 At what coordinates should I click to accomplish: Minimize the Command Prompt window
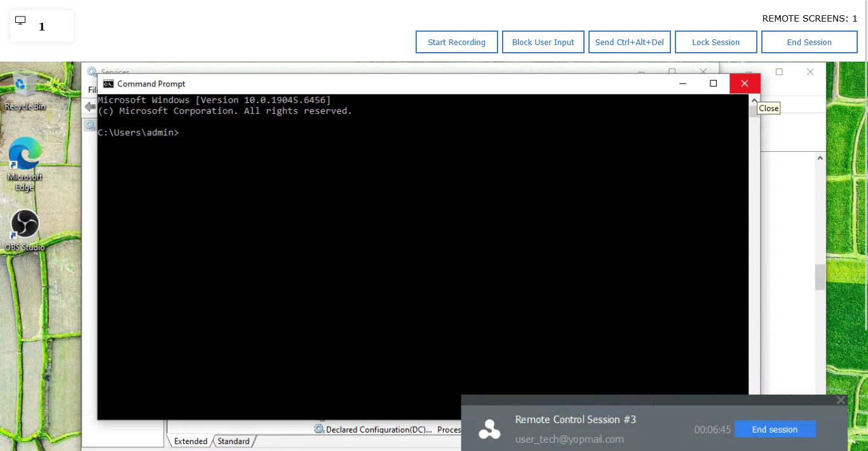click(x=683, y=84)
